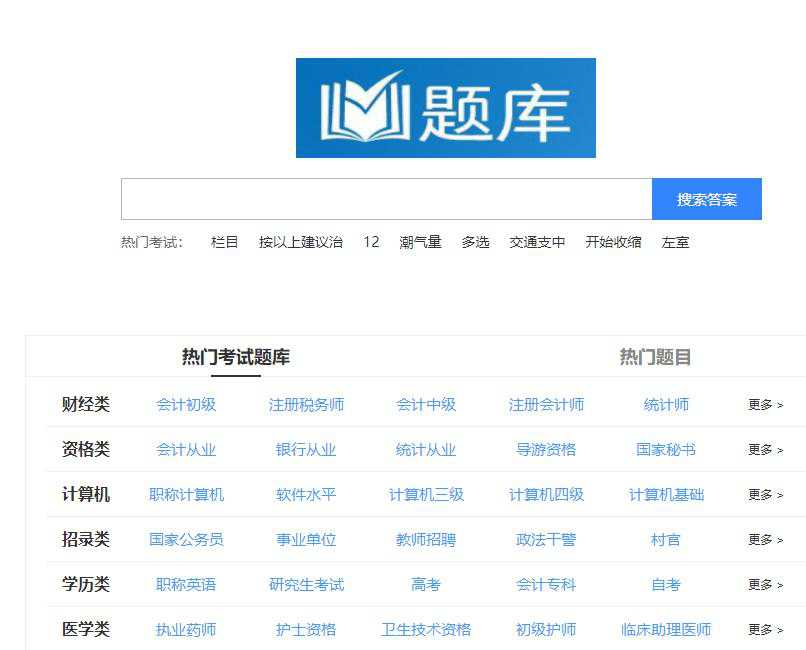Expand 更多 in the 招录类 row
Image resolution: width=806 pixels, height=650 pixels.
tap(765, 540)
